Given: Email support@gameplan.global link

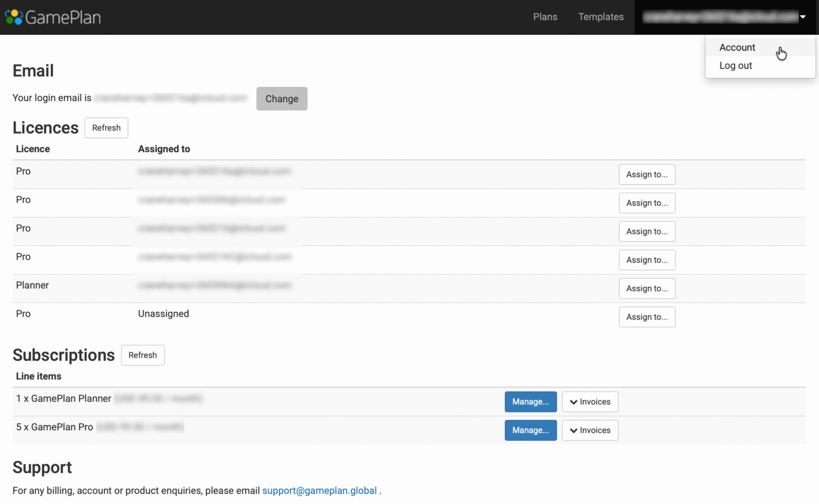Looking at the screenshot, I should (x=319, y=491).
